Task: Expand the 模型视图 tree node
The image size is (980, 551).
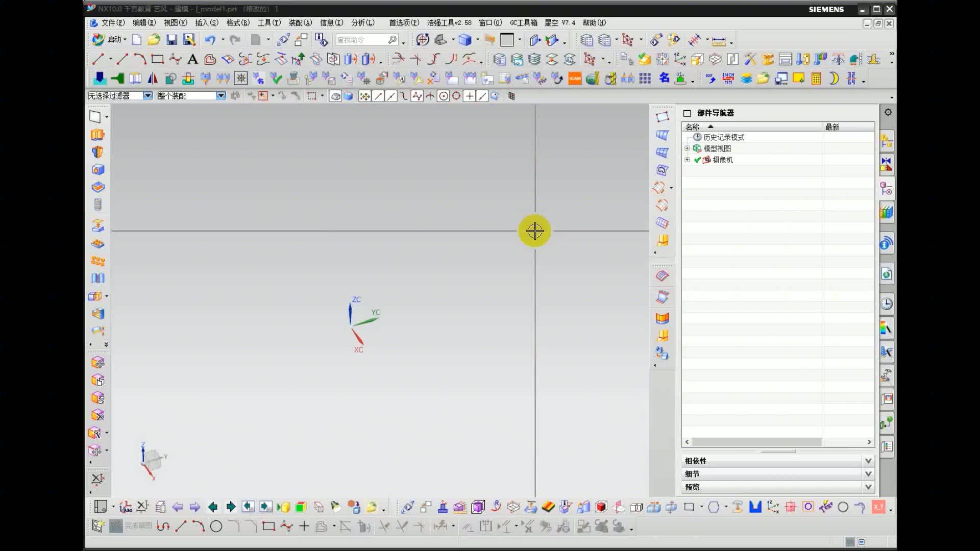Action: (x=687, y=148)
